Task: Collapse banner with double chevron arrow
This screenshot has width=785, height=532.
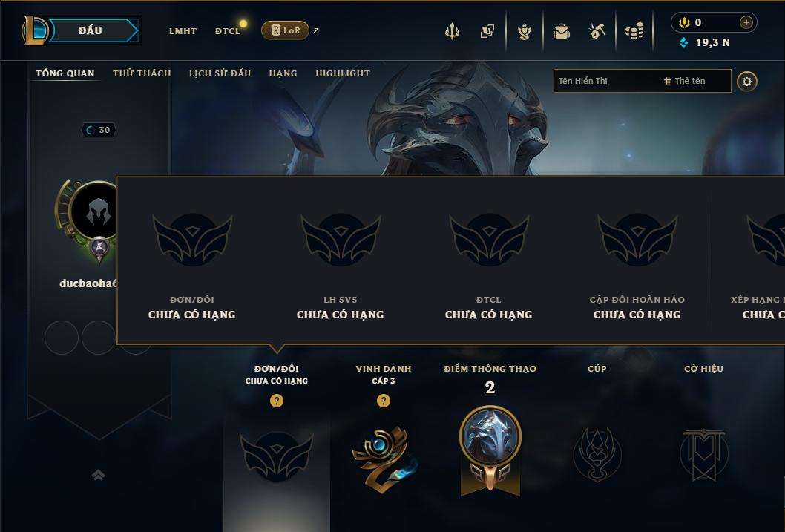Action: (x=98, y=475)
